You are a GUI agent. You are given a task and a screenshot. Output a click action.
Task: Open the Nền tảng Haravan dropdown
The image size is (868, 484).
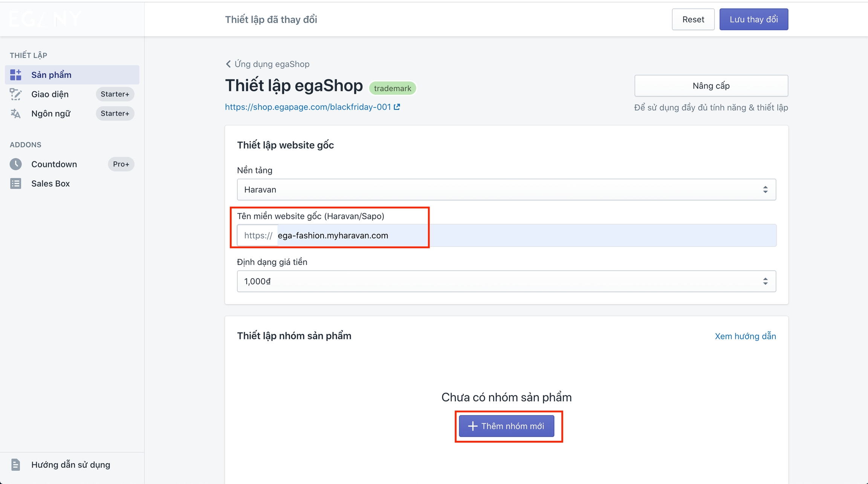point(506,190)
